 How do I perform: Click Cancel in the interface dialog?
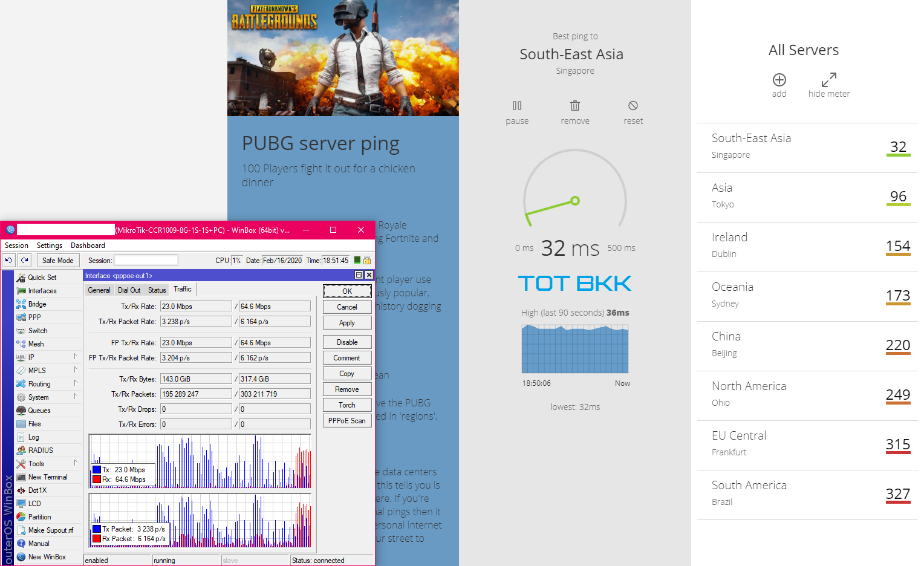pos(347,307)
